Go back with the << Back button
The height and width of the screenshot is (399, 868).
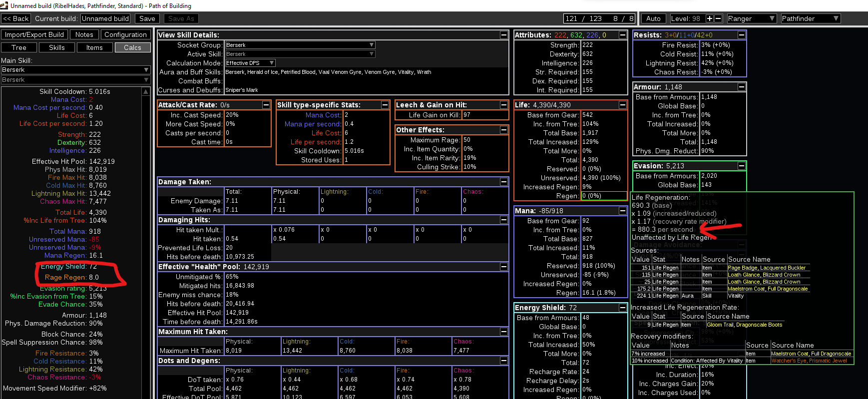[x=16, y=18]
